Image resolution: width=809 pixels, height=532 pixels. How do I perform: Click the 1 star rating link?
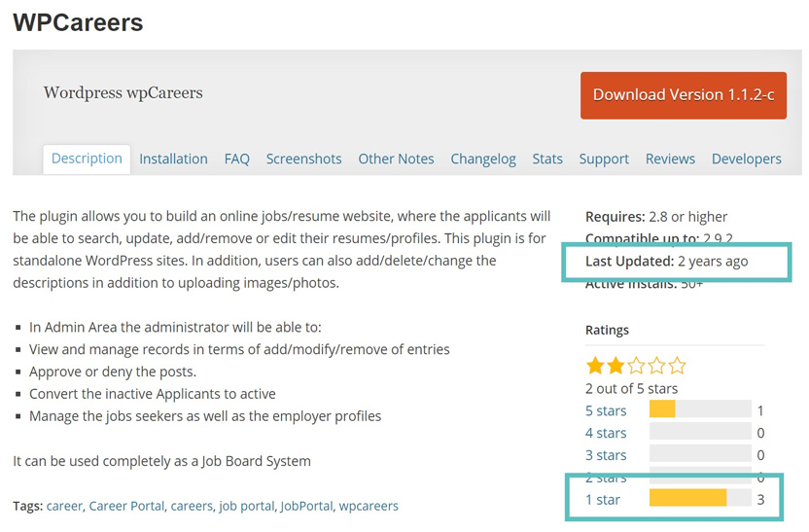pyautogui.click(x=603, y=500)
